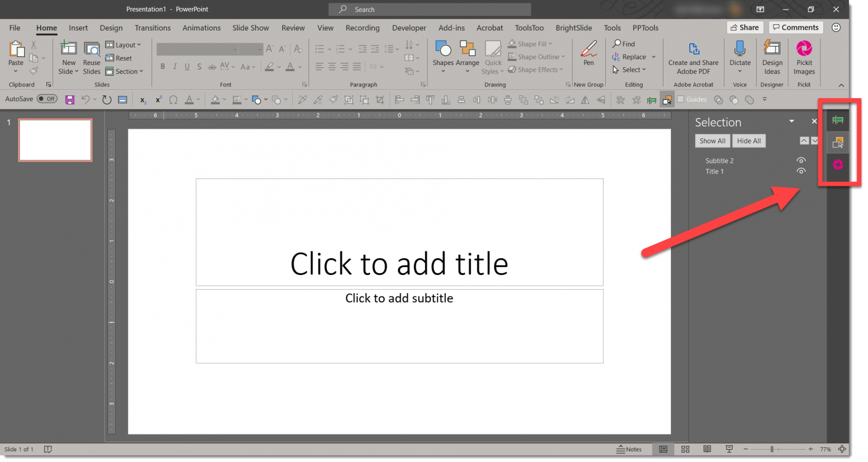
Task: Open the BrightSlide ribbon tab
Action: click(x=574, y=28)
